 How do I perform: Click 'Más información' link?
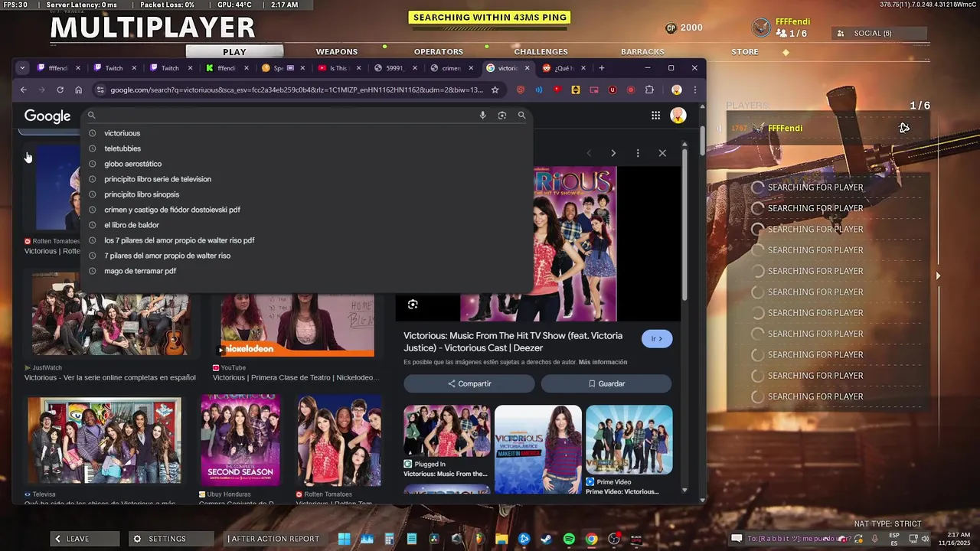point(603,362)
